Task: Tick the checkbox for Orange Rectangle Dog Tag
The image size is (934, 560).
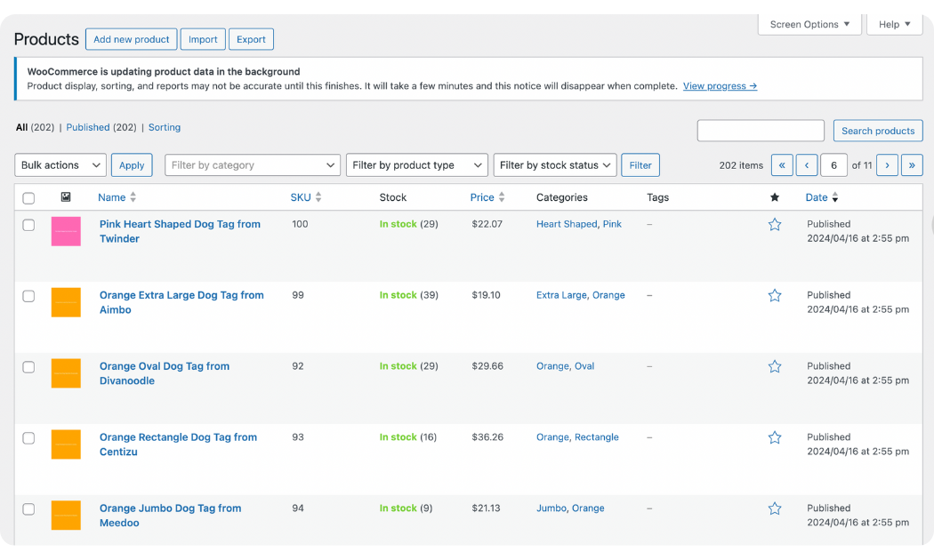Action: [x=28, y=438]
